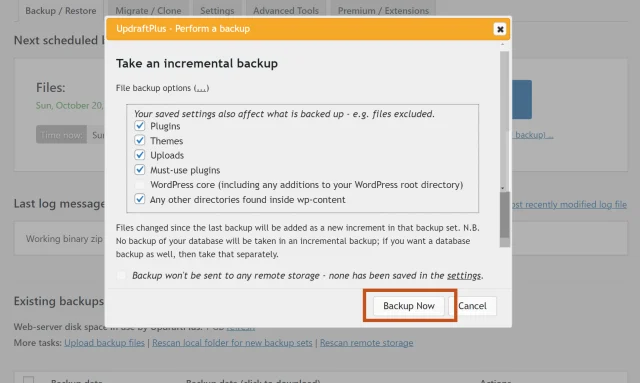Uncheck Any other directories inside wp-content
640x383 pixels.
click(x=140, y=199)
